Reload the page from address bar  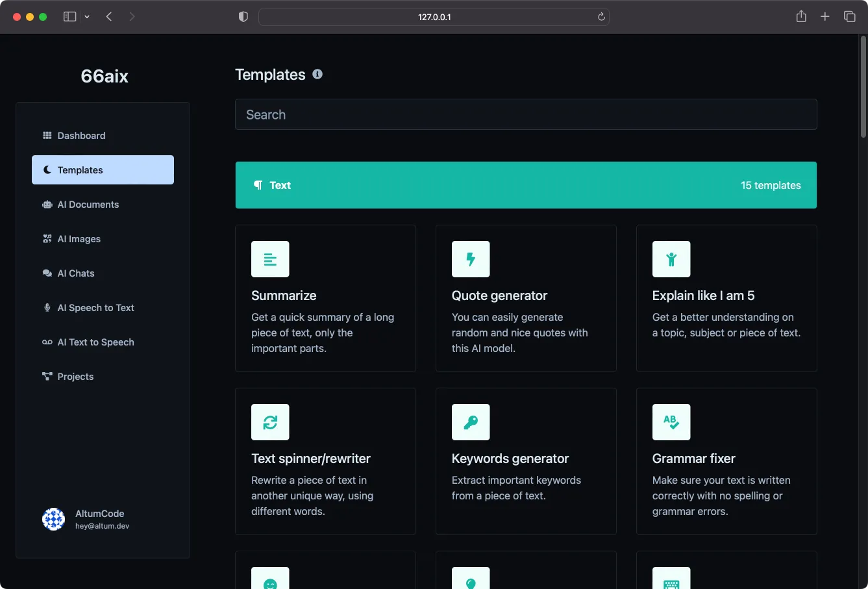tap(601, 17)
